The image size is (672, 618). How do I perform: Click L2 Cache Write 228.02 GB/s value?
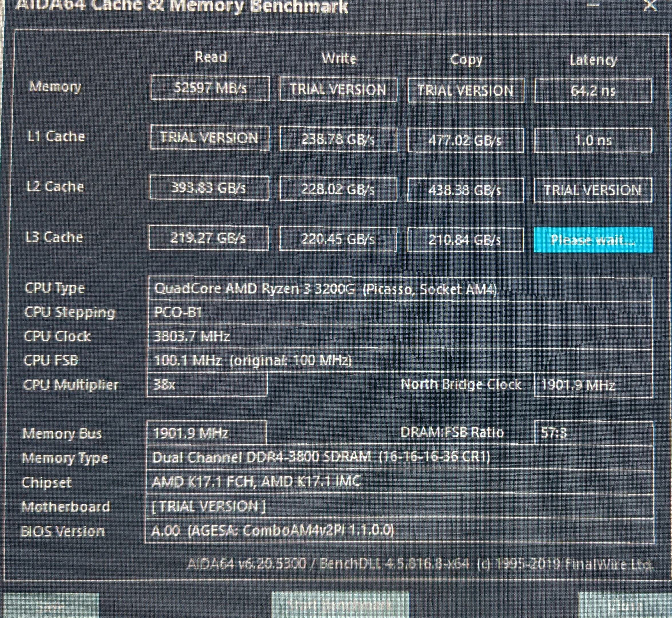338,189
